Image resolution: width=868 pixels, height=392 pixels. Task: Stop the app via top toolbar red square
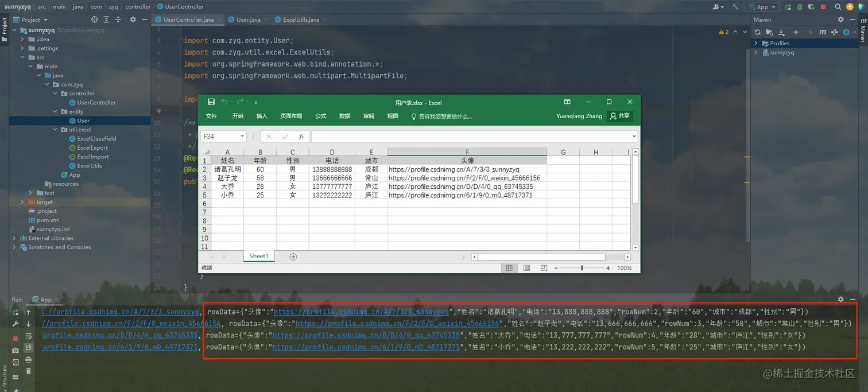pyautogui.click(x=823, y=7)
